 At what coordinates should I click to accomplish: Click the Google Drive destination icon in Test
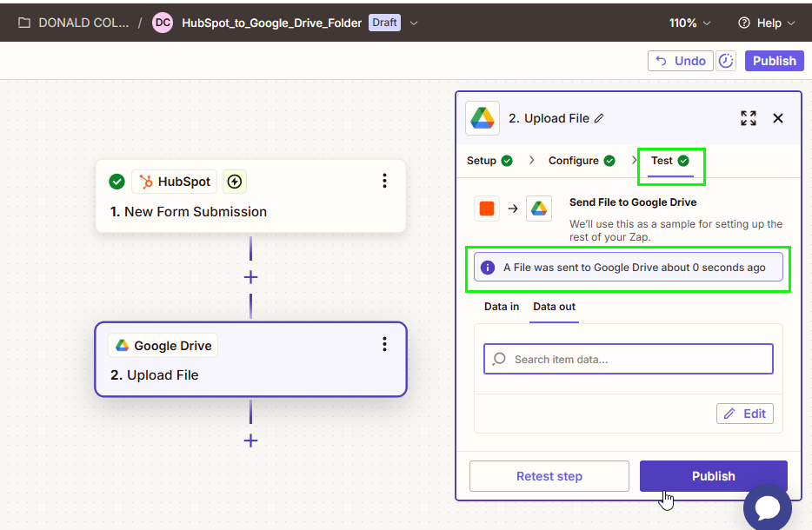538,209
